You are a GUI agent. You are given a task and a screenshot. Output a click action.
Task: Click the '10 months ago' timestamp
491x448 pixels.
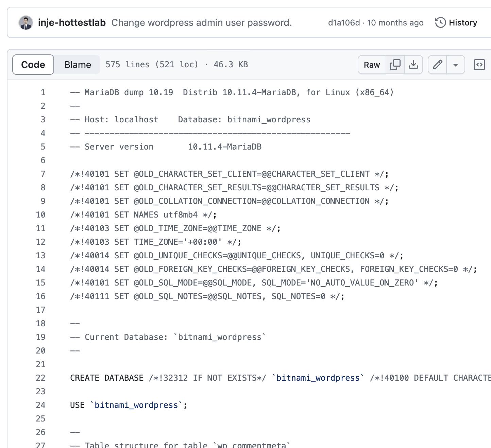pos(395,23)
